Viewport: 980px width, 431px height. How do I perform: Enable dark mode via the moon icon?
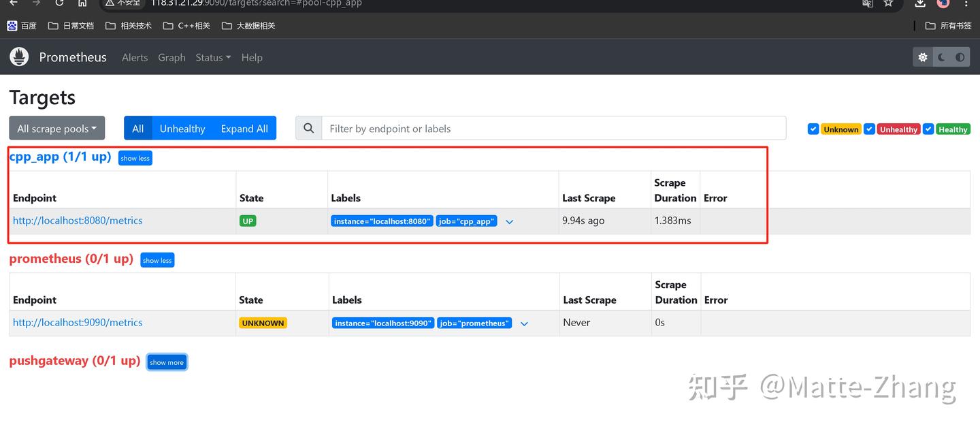(x=941, y=57)
